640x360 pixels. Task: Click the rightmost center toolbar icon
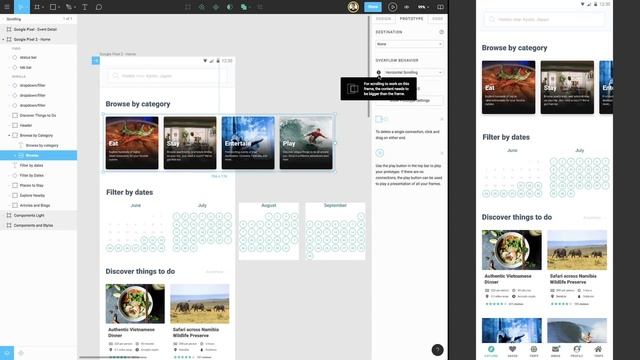(x=260, y=7)
